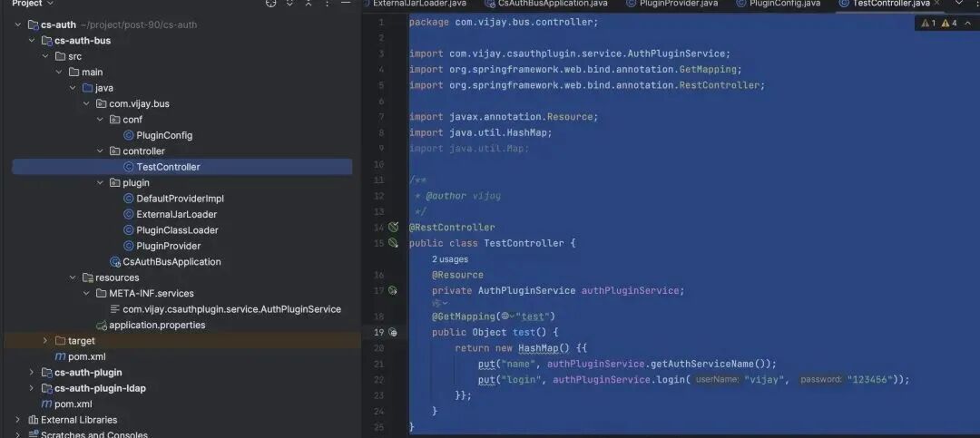
Task: Click the Collapse All icon in Project panel
Action: tap(309, 3)
